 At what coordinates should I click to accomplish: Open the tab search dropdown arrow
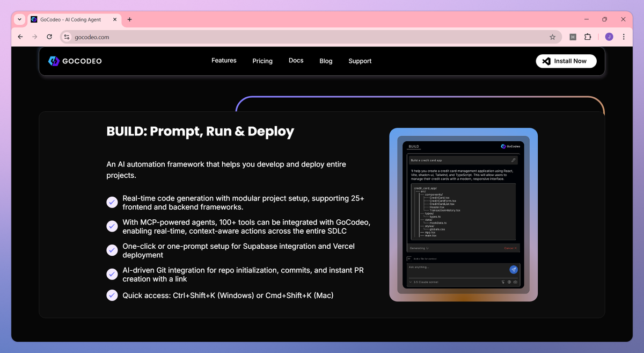pos(19,19)
